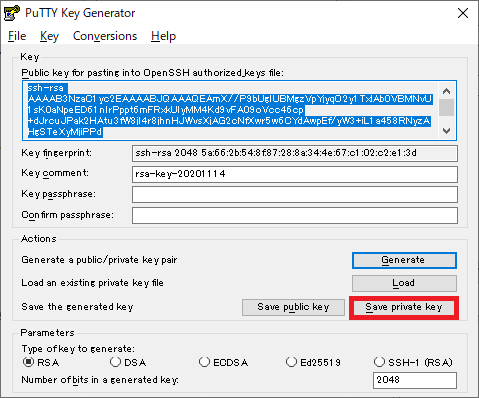This screenshot has height=398, width=479.
Task: Click the "Confirm passphrase:" label
Action: (68, 215)
